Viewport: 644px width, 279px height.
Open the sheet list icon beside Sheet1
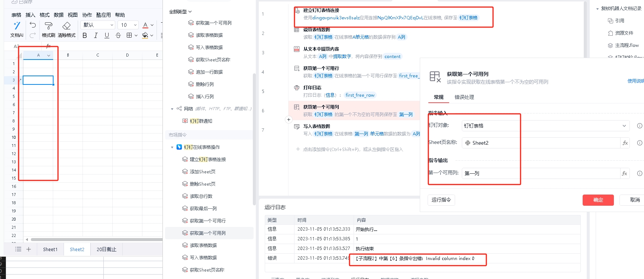[x=18, y=249]
